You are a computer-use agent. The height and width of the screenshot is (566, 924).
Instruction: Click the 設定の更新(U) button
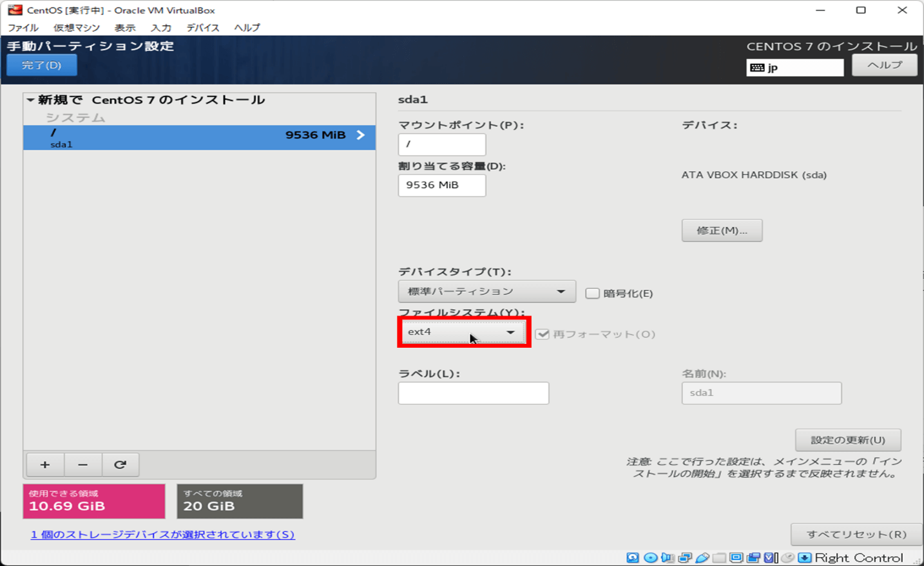tap(848, 440)
